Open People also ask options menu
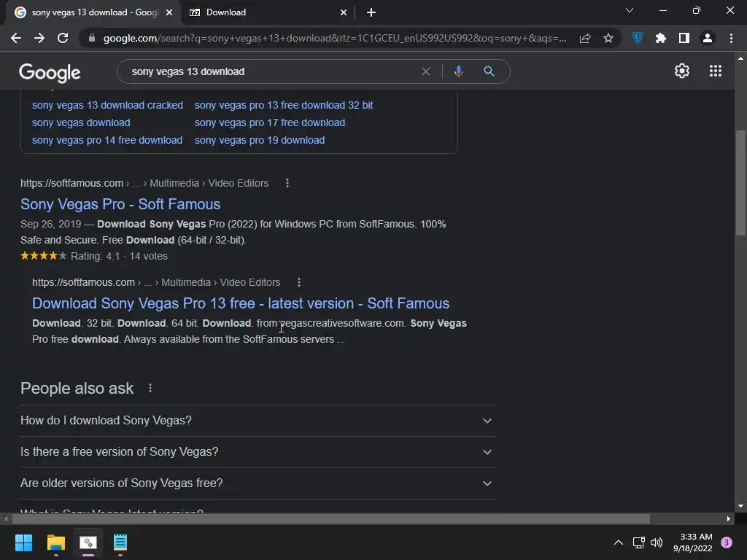The image size is (747, 560). 150,388
